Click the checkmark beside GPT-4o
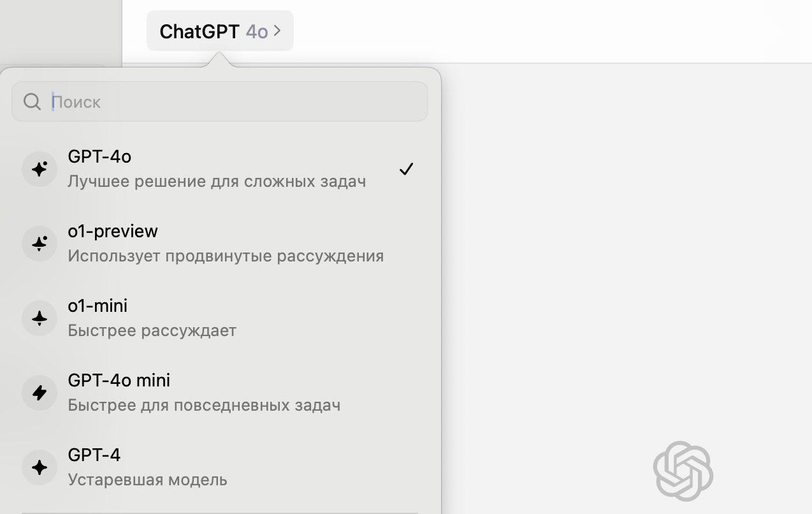Screen dimensions: 812x514 [406, 169]
